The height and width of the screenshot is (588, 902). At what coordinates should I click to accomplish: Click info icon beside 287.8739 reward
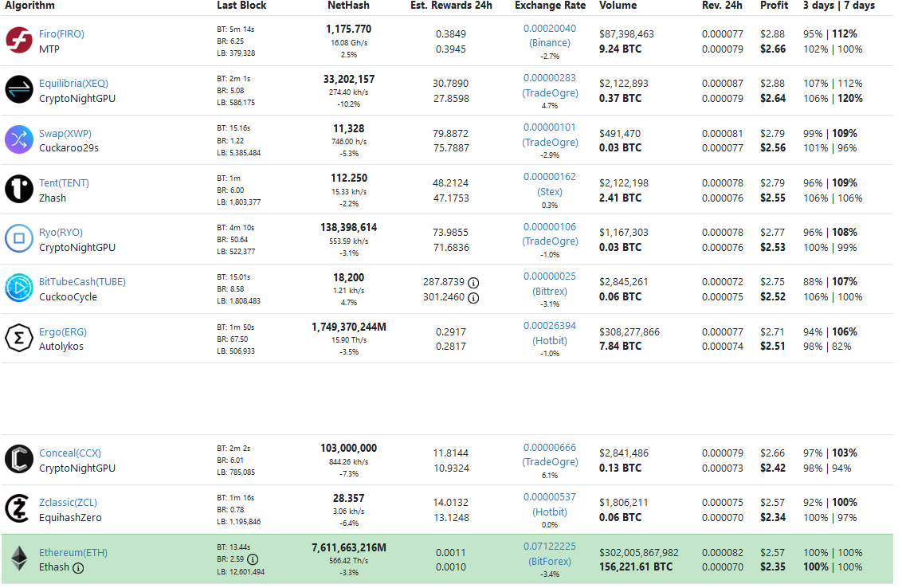[473, 283]
